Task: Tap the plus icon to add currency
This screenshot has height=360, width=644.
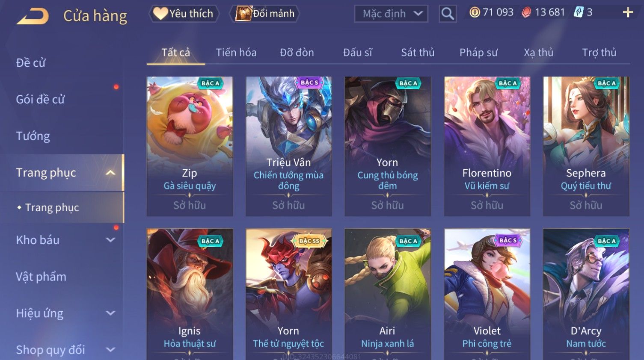Action: click(628, 12)
